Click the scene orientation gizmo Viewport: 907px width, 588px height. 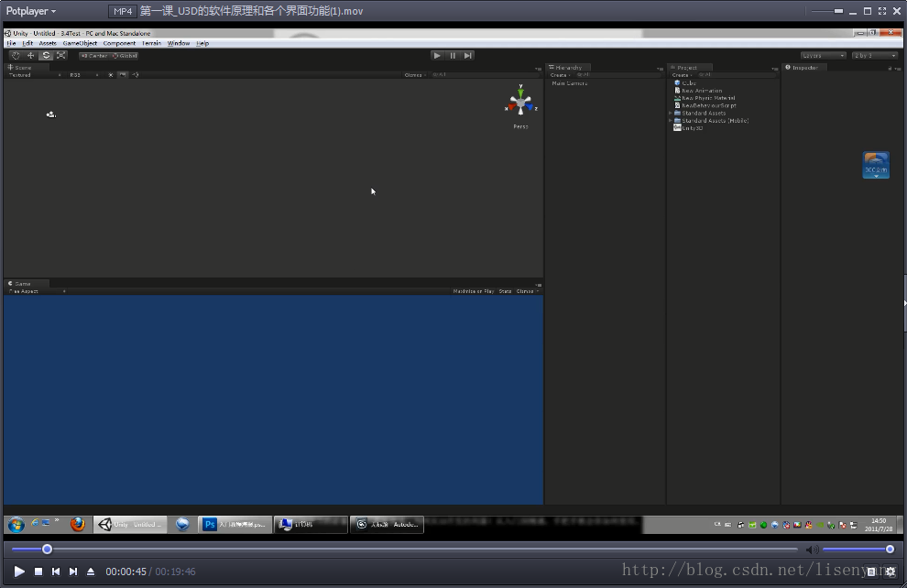(x=520, y=103)
